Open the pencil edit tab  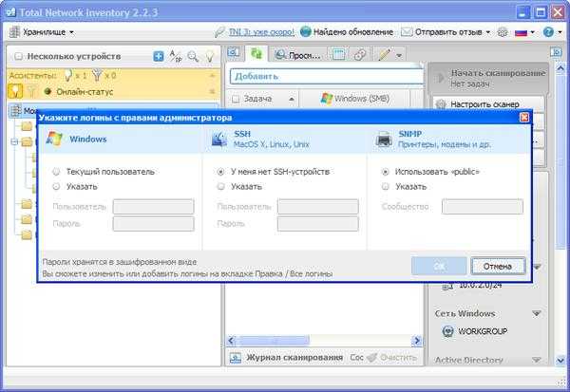click(x=385, y=55)
